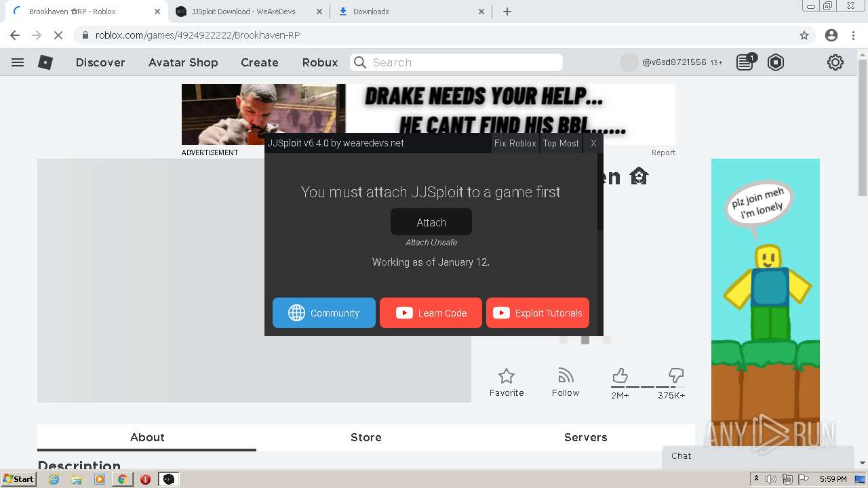
Task: Click the Drake banner advertisement
Action: point(429,114)
